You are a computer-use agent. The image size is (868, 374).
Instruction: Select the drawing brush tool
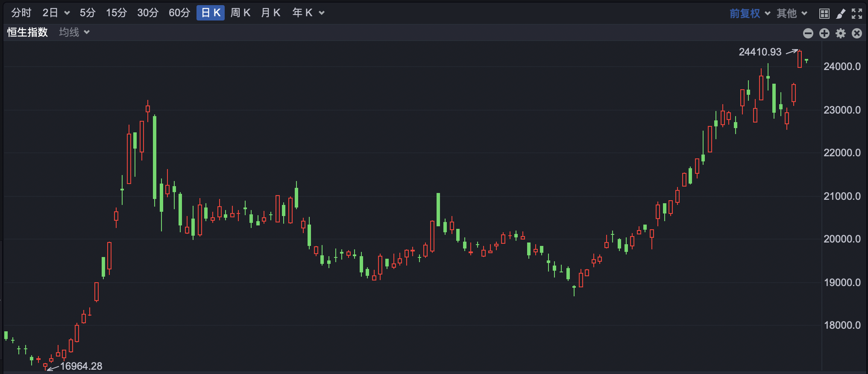point(841,14)
